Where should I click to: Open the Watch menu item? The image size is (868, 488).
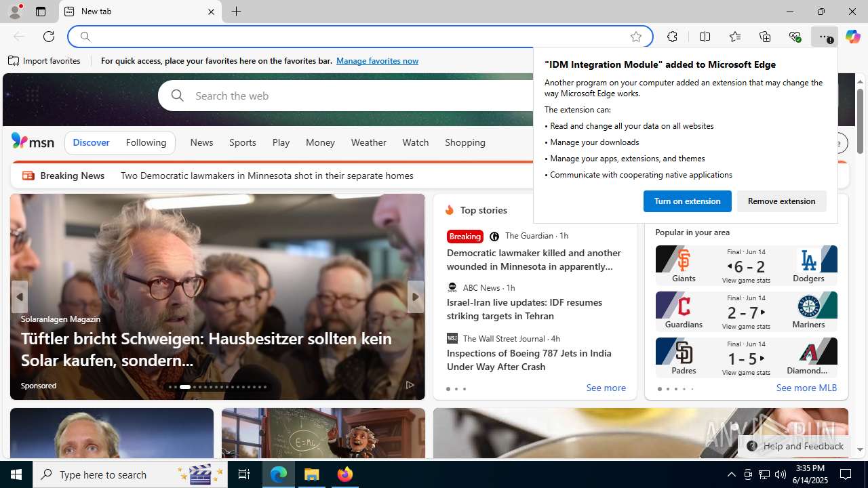pos(415,142)
